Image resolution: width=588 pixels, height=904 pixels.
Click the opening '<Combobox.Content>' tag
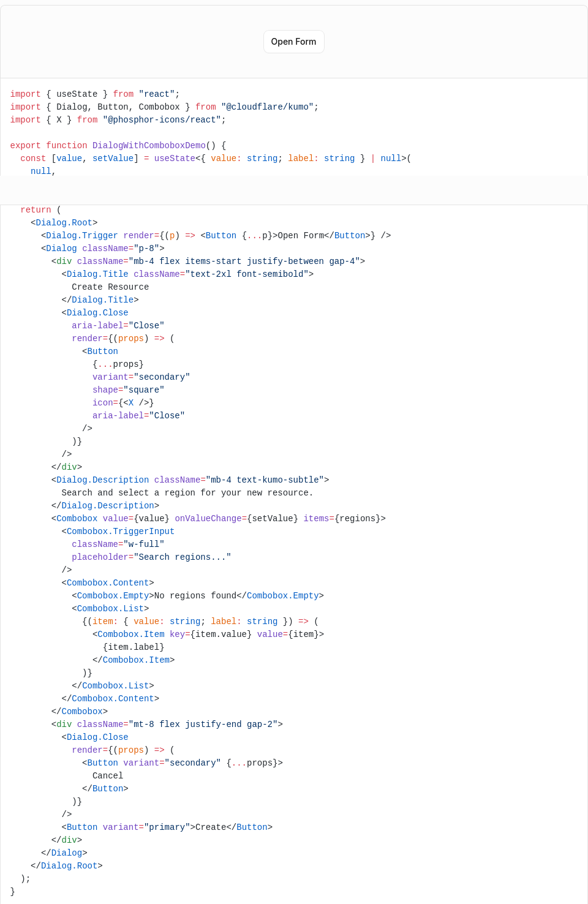pos(108,582)
